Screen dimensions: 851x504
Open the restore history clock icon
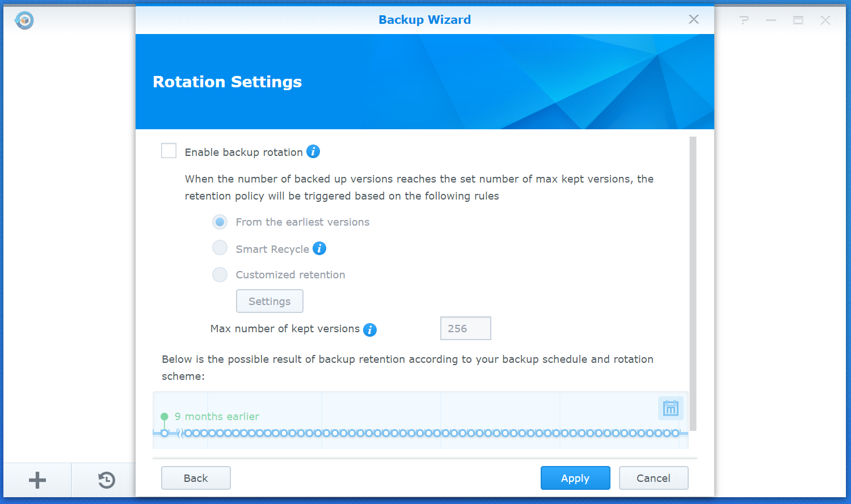tap(106, 480)
